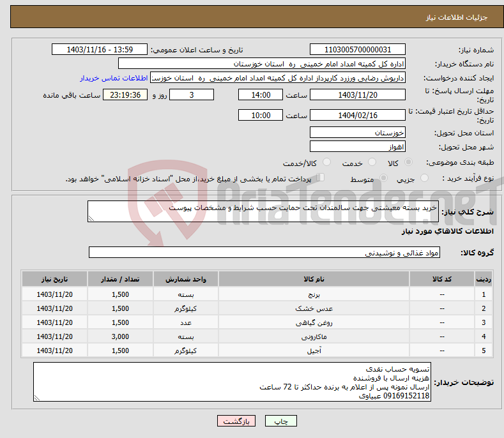Click the response deadline time 14:00 field
The image size is (504, 438).
pos(261,94)
